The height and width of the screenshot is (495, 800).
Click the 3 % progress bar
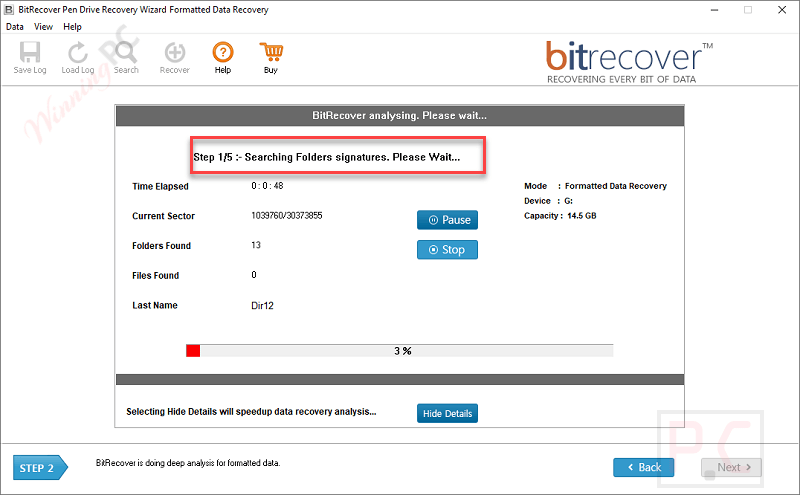click(x=399, y=351)
